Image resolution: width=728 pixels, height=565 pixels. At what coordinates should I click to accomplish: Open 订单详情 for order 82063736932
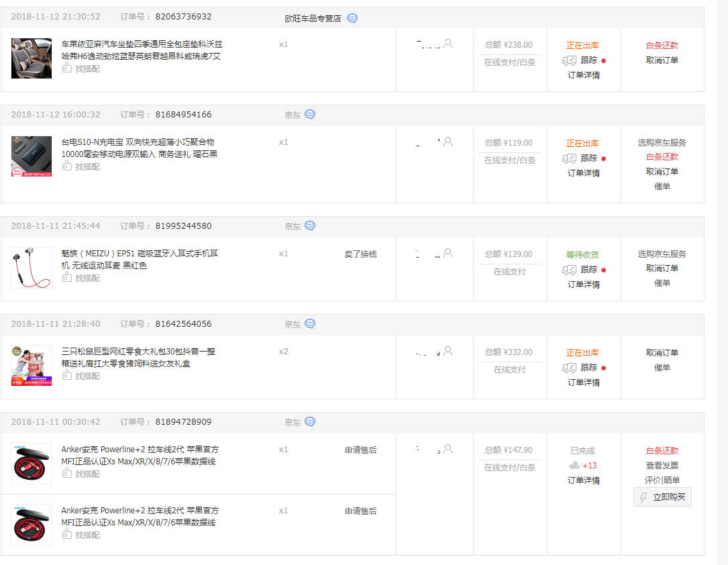[584, 75]
